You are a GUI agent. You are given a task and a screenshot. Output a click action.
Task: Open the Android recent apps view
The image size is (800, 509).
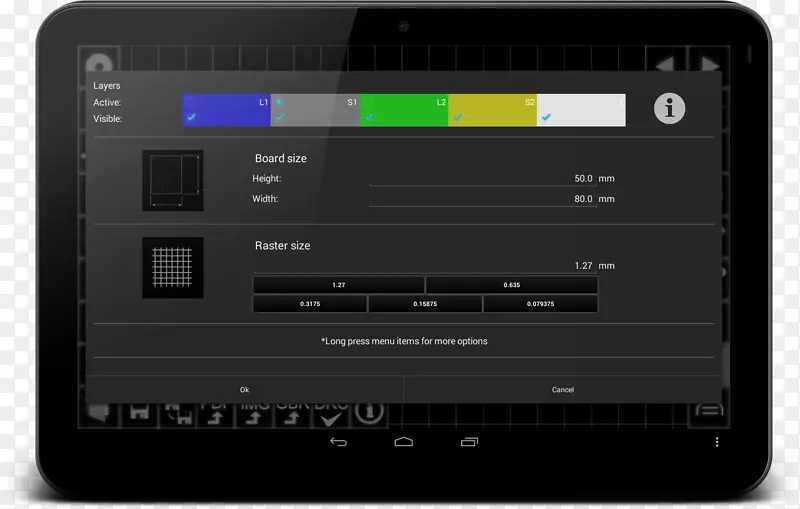(469, 441)
